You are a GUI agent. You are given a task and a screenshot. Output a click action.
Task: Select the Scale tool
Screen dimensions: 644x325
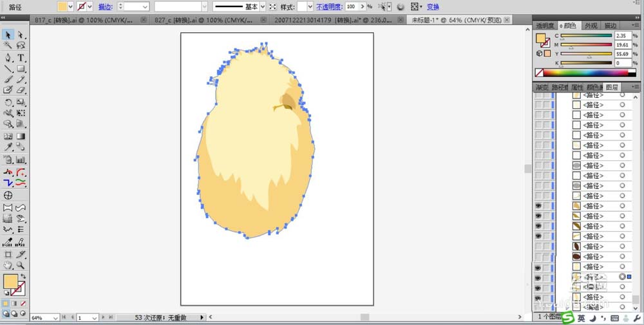[21, 102]
